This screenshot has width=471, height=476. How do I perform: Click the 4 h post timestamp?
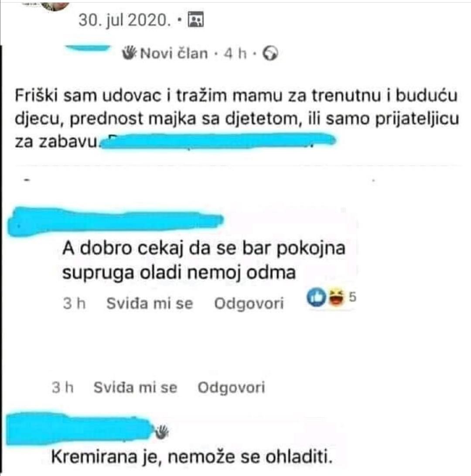tap(235, 53)
